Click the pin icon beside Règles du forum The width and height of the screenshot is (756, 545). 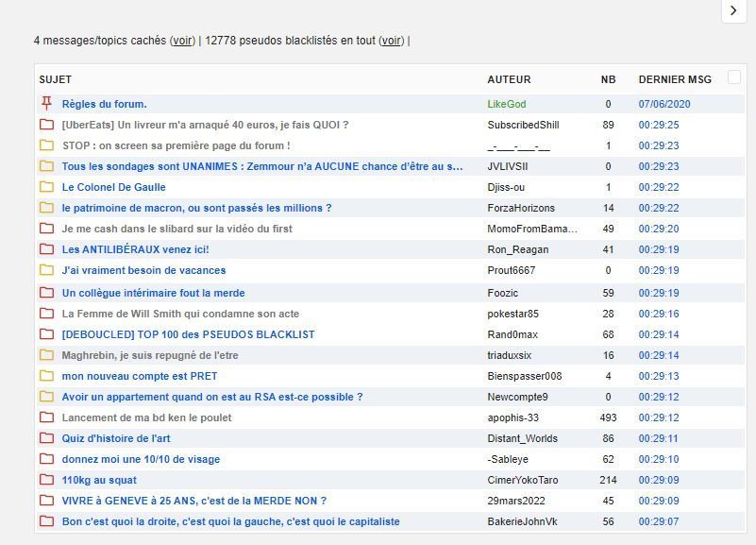pyautogui.click(x=46, y=104)
